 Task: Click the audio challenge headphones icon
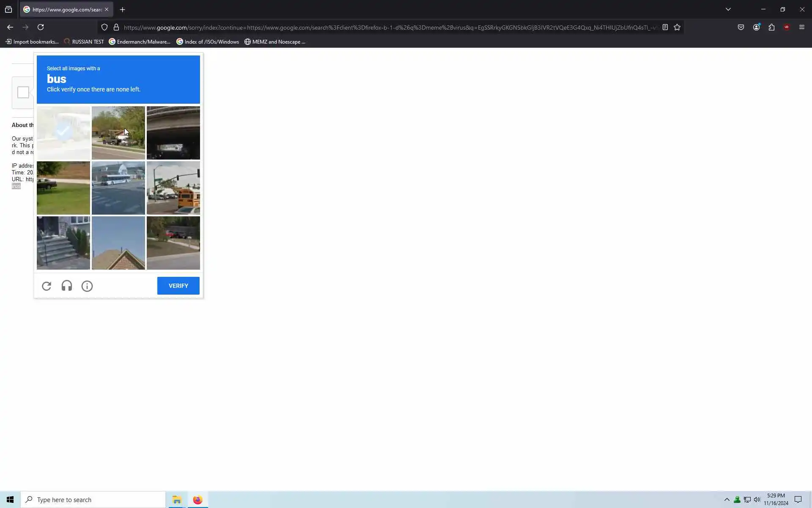tap(67, 286)
